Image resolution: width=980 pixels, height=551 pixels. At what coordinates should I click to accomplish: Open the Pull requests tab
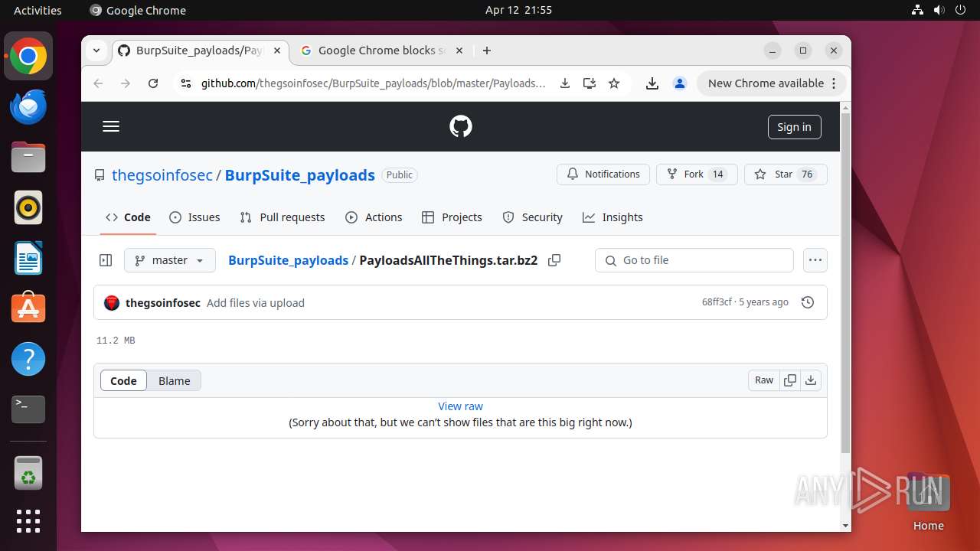pos(283,217)
